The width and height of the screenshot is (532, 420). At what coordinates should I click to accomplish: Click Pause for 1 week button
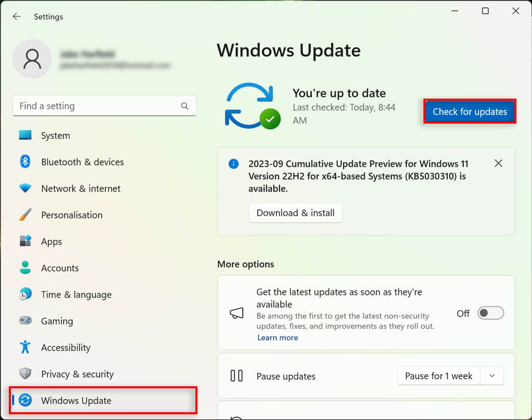439,375
